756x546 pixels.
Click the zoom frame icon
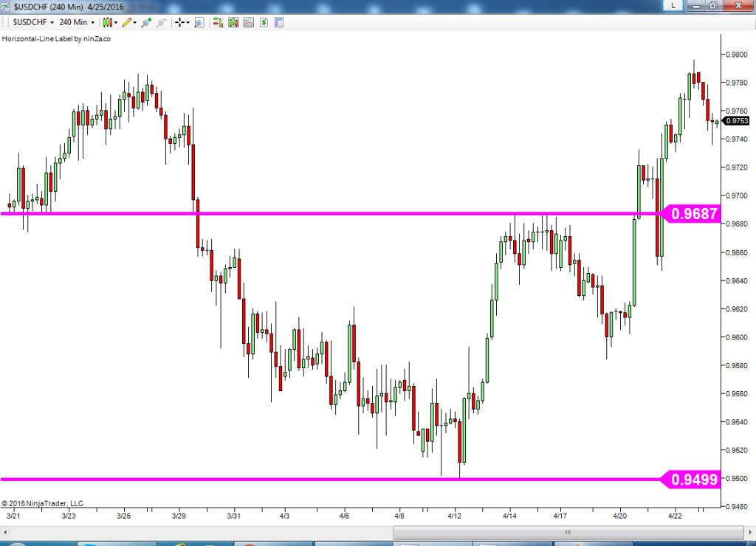pyautogui.click(x=199, y=22)
